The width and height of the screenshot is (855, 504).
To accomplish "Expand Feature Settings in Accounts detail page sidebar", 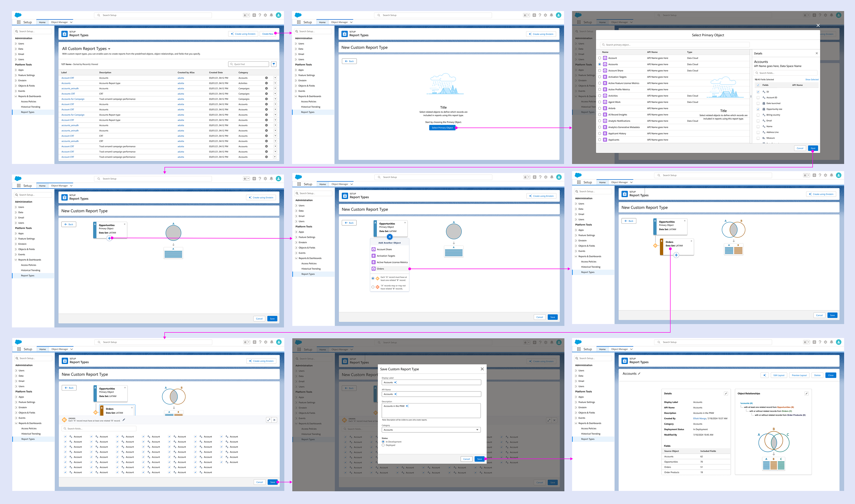I will point(576,402).
